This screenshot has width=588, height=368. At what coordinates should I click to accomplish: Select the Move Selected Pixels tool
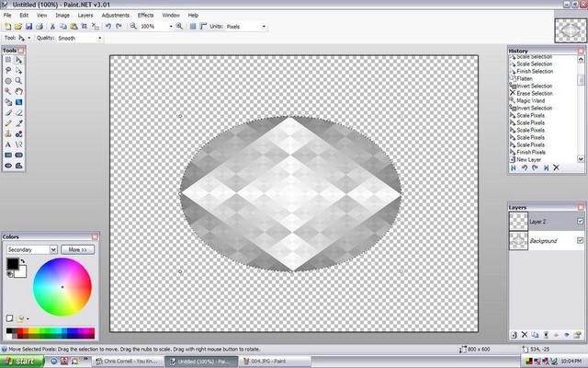[x=18, y=60]
